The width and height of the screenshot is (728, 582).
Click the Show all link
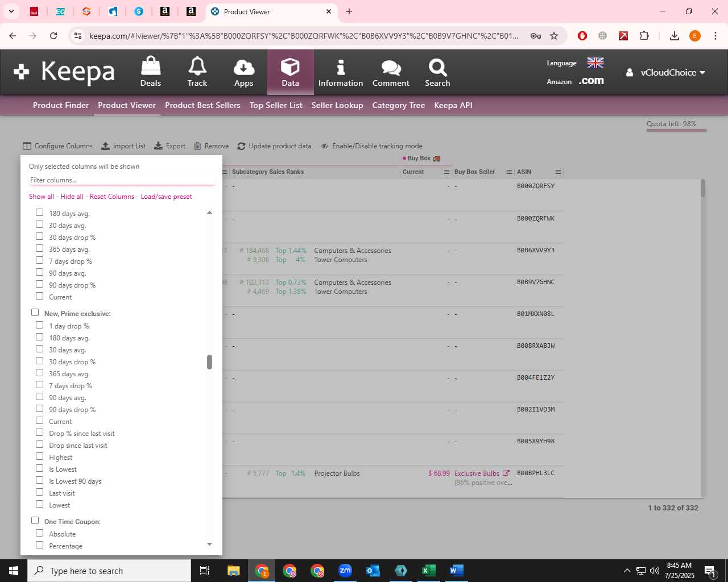point(42,197)
